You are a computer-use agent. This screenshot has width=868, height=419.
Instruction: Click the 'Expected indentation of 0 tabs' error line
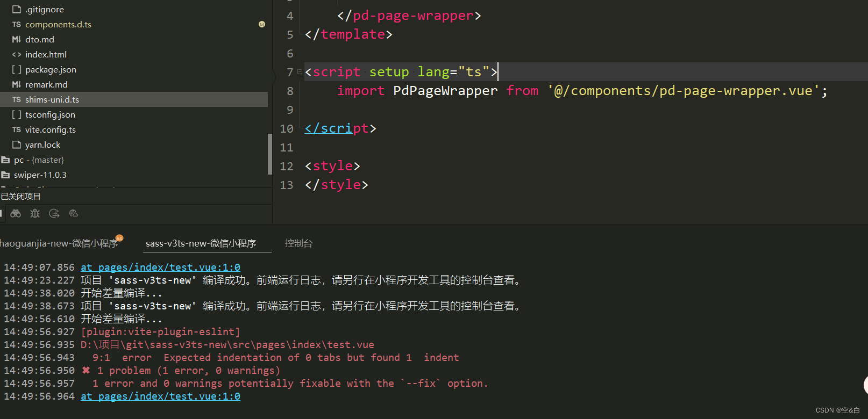point(275,357)
